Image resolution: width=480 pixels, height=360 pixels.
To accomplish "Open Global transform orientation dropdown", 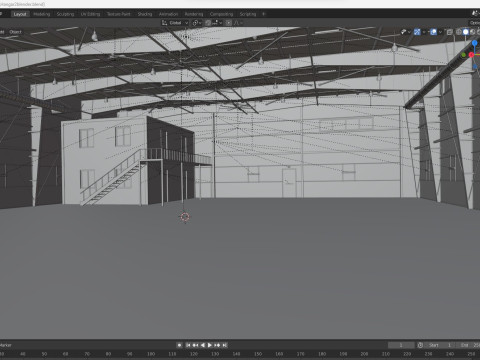I will pyautogui.click(x=175, y=23).
